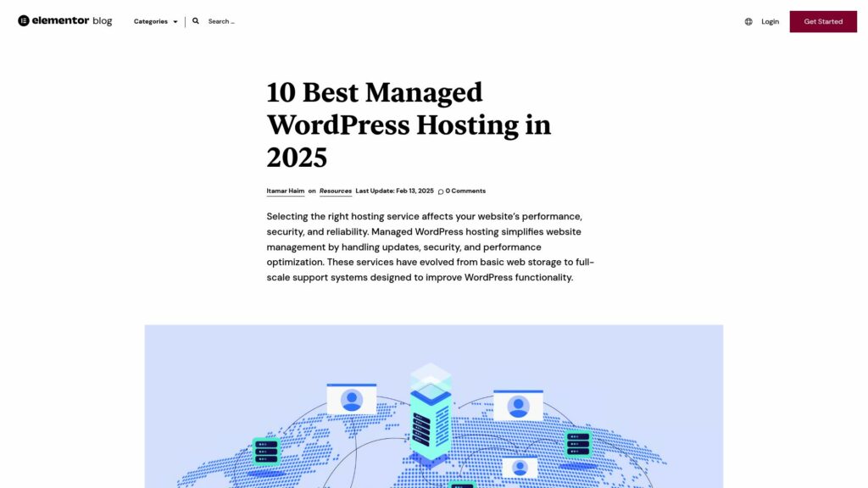The height and width of the screenshot is (488, 868).
Task: Click the intro paragraph about hosting service
Action: (431, 247)
